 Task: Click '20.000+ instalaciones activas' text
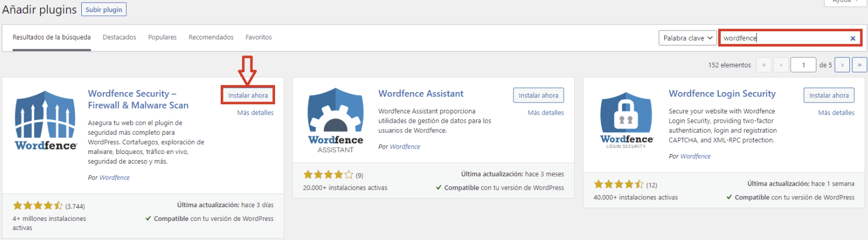(x=345, y=188)
